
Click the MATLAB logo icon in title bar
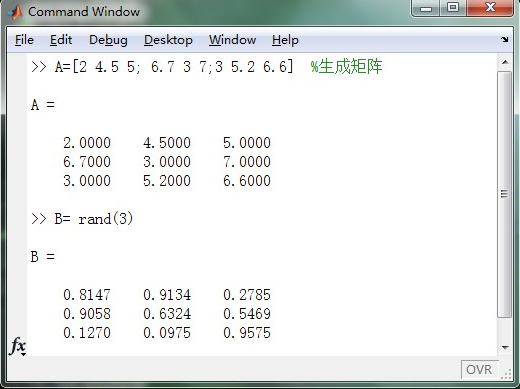(15, 12)
